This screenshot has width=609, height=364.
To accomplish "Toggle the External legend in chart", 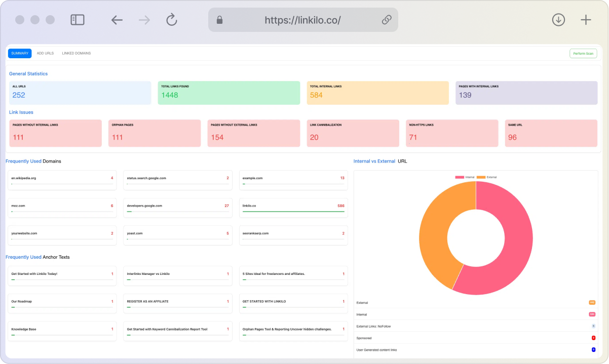I will click(487, 177).
